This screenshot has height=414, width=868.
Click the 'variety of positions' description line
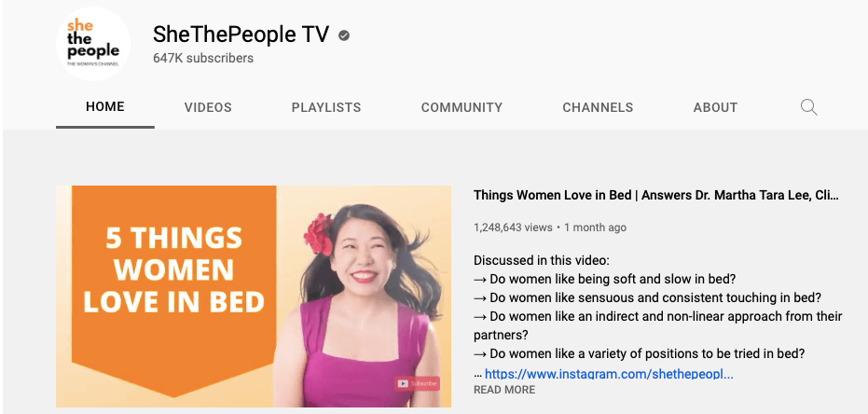pyautogui.click(x=639, y=353)
